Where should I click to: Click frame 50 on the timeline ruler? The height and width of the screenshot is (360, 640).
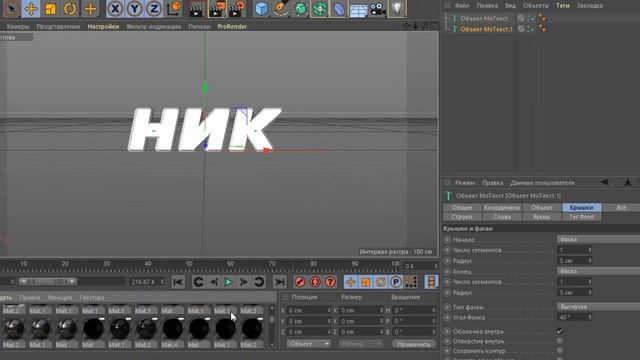coord(189,264)
